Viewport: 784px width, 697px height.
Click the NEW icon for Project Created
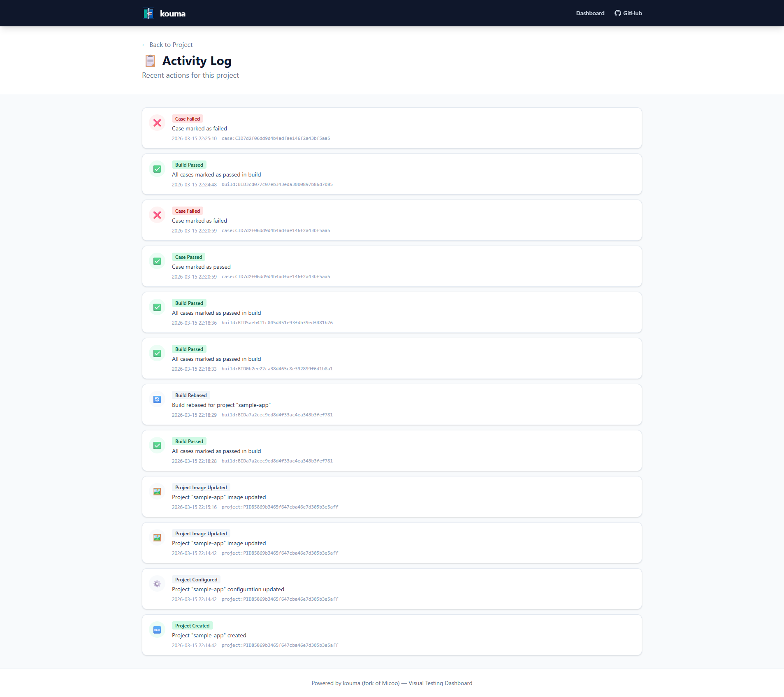point(157,630)
